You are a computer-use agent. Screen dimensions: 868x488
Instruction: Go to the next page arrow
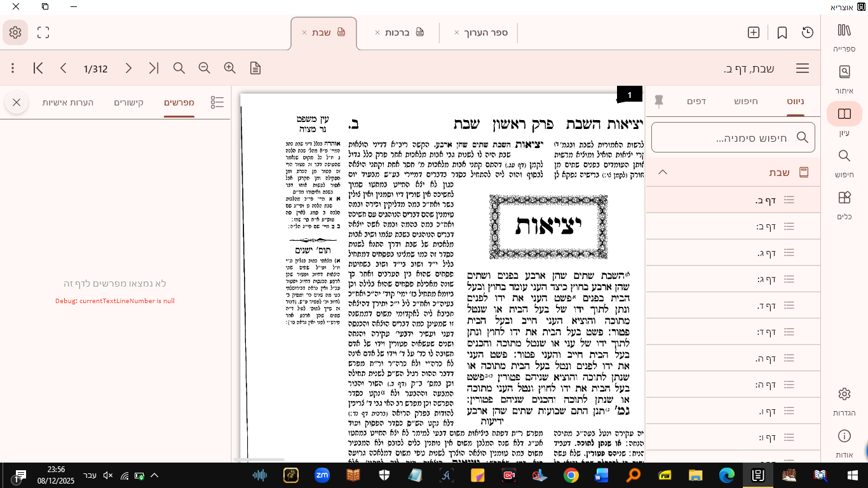coord(128,68)
